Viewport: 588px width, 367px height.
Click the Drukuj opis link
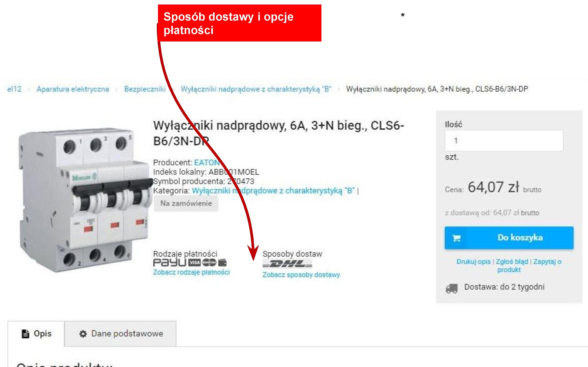(473, 262)
